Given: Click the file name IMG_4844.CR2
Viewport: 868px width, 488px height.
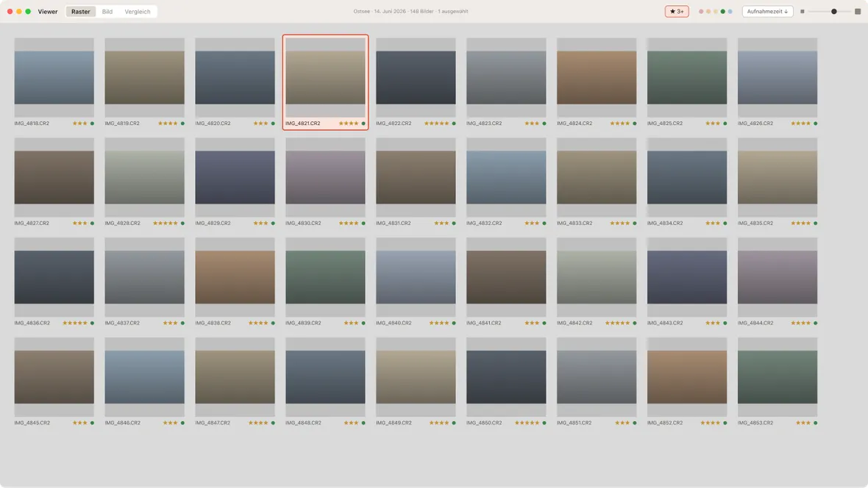Looking at the screenshot, I should [x=755, y=323].
